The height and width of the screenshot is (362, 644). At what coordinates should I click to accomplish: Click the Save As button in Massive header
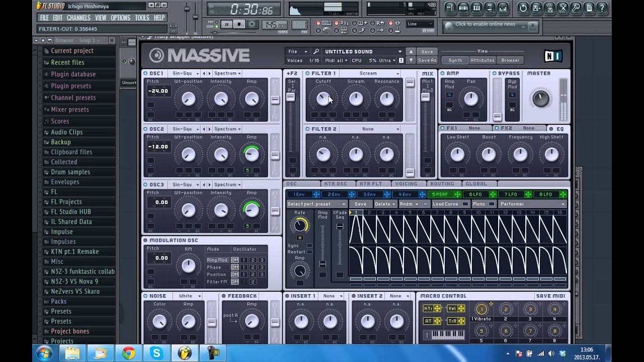coord(427,60)
